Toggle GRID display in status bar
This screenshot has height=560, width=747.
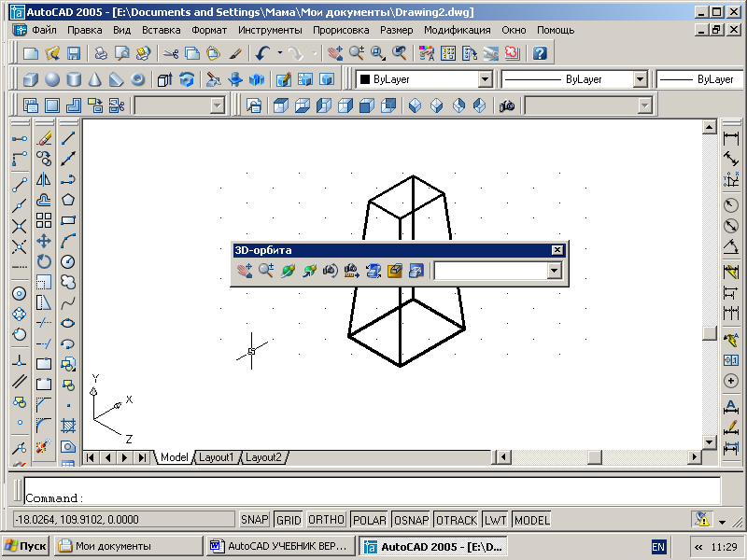click(289, 520)
